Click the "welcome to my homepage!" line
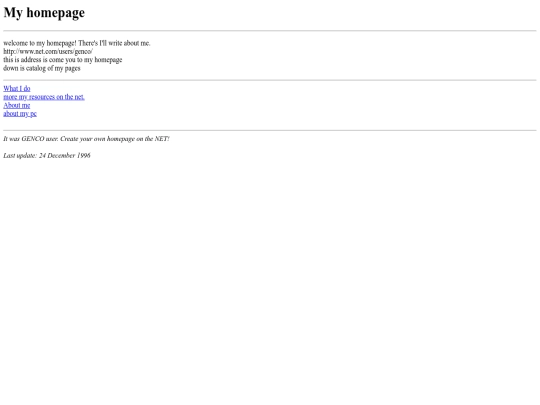This screenshot has height=405, width=540. 77,43
